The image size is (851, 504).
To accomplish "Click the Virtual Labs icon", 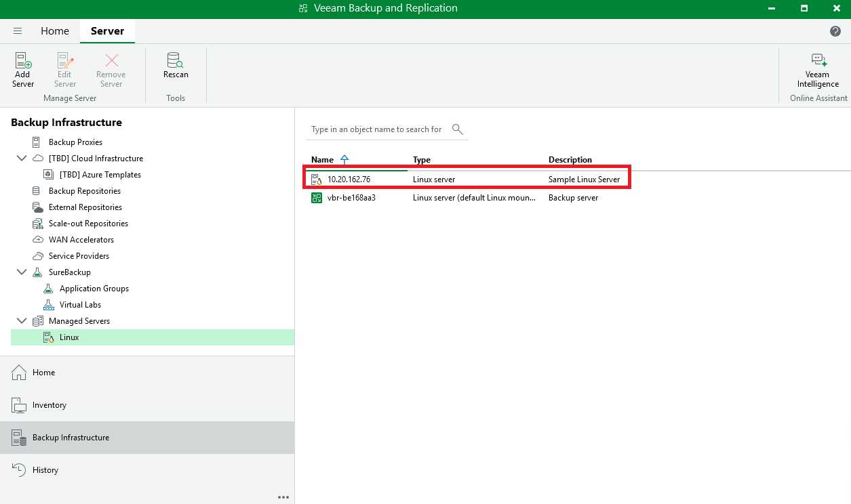I will point(48,305).
